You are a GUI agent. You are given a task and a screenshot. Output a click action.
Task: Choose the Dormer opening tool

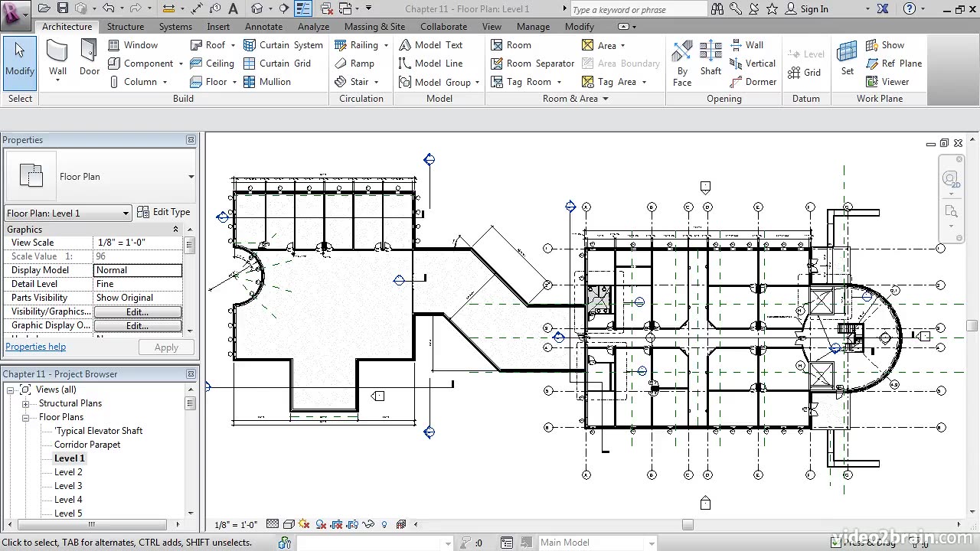tap(753, 82)
